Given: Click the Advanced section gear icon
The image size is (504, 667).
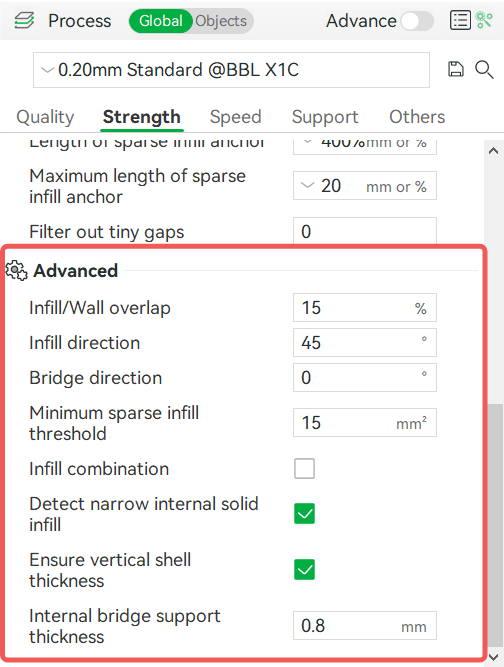Looking at the screenshot, I should coord(16,271).
